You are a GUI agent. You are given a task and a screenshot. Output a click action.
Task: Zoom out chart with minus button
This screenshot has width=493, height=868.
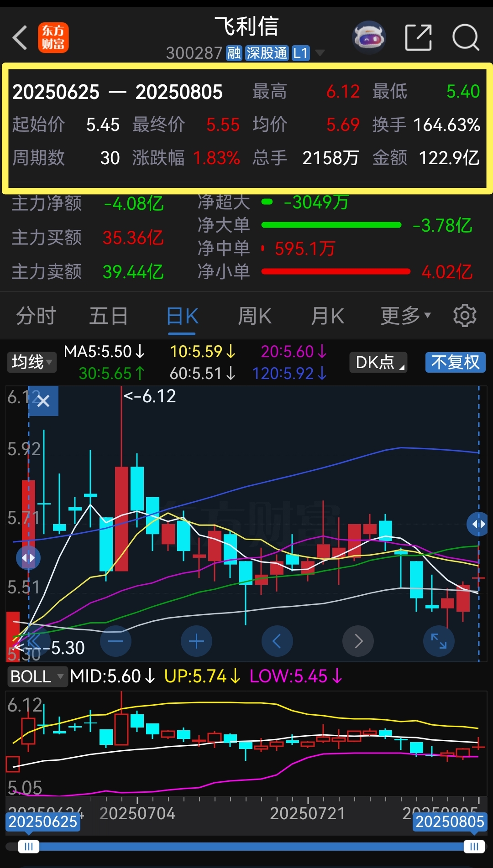(x=115, y=641)
